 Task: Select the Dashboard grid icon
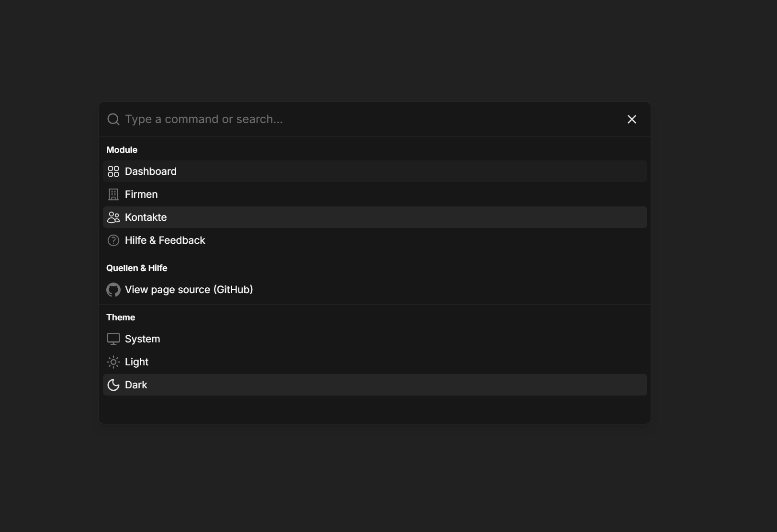(113, 171)
